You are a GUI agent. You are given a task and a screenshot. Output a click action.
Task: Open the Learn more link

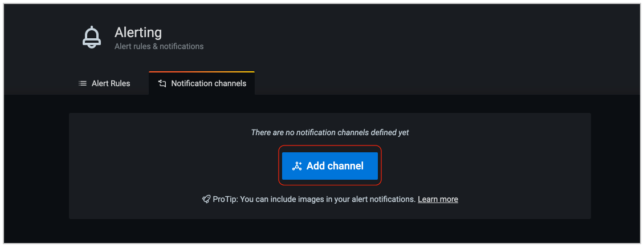click(x=438, y=199)
